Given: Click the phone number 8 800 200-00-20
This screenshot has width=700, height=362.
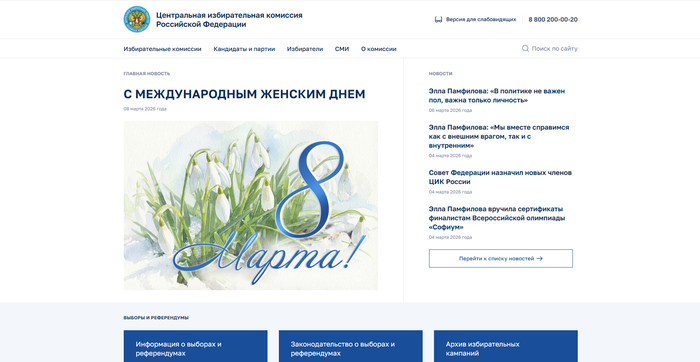Looking at the screenshot, I should tap(553, 20).
